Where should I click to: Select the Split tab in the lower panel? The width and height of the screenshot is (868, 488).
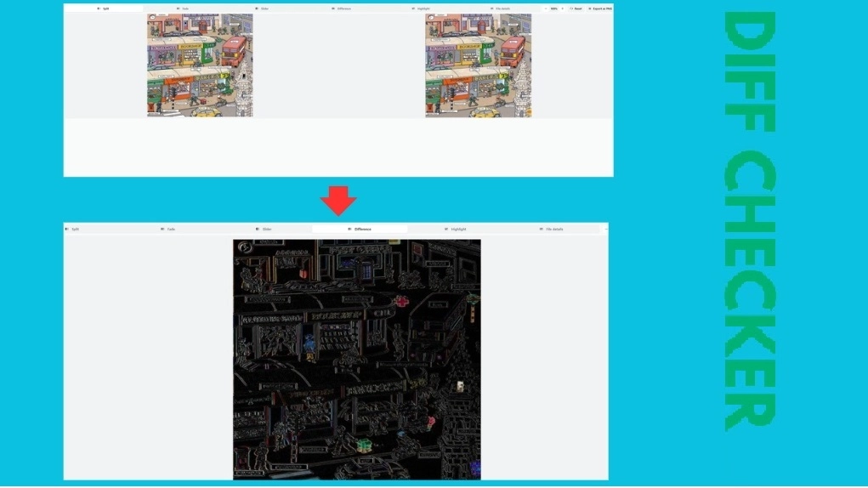click(73, 230)
